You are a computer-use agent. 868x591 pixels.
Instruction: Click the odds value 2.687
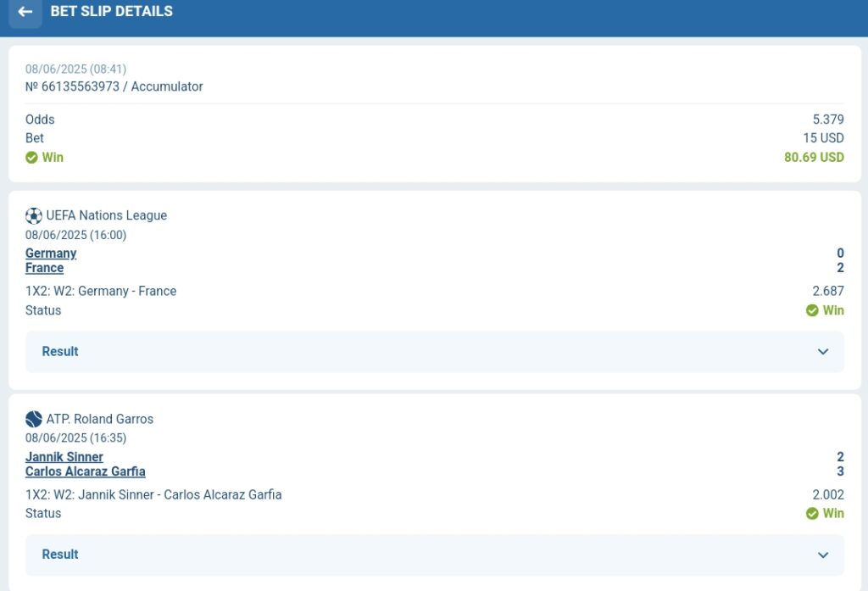828,292
